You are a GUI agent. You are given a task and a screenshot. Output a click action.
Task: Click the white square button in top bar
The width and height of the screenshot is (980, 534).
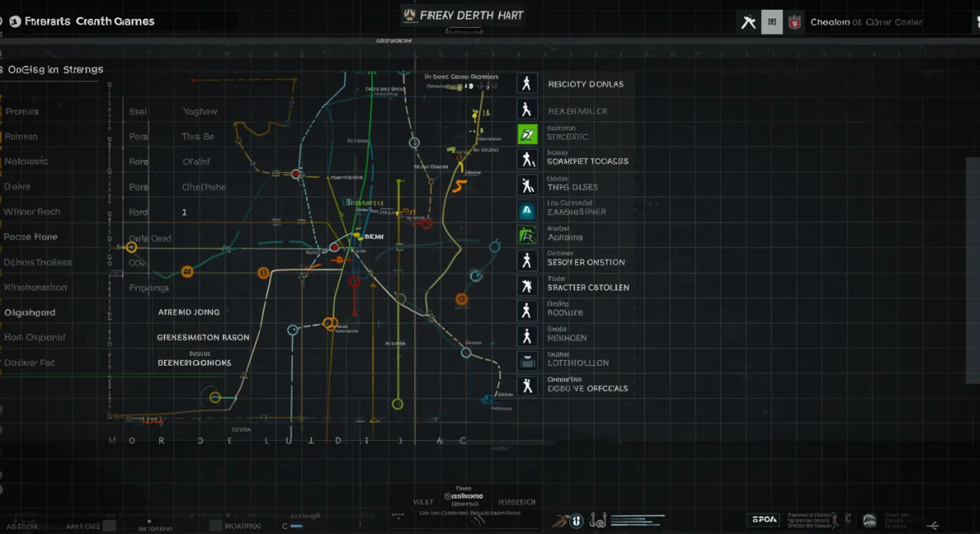pos(772,22)
